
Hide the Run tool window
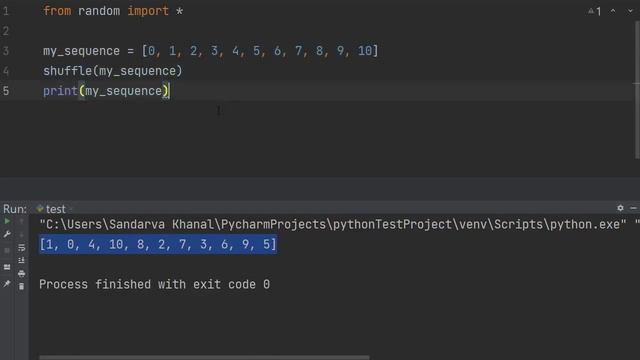pyautogui.click(x=633, y=208)
